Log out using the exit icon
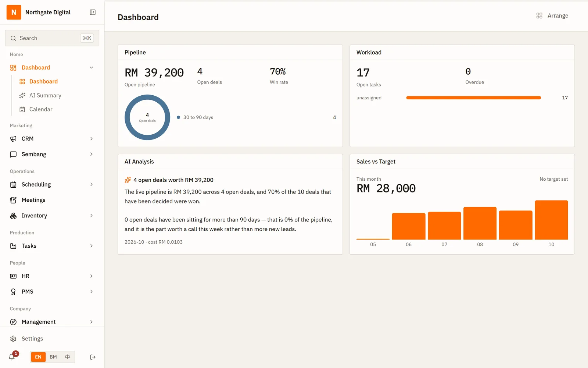Screen dimensions: 588x368 [x=93, y=357]
